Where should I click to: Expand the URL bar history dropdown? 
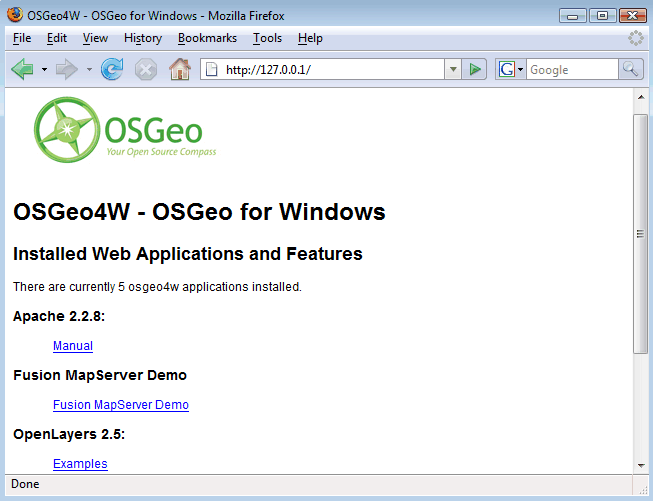tap(453, 69)
